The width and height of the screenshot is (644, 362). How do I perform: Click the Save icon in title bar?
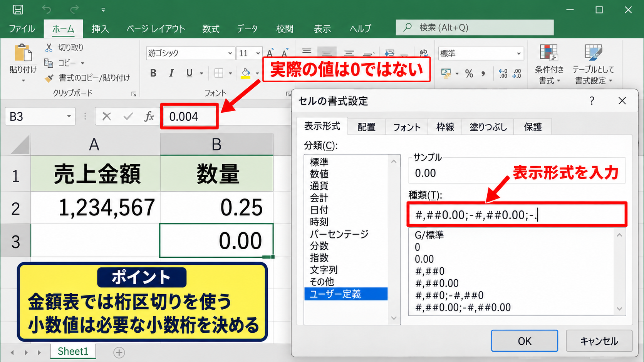point(18,9)
